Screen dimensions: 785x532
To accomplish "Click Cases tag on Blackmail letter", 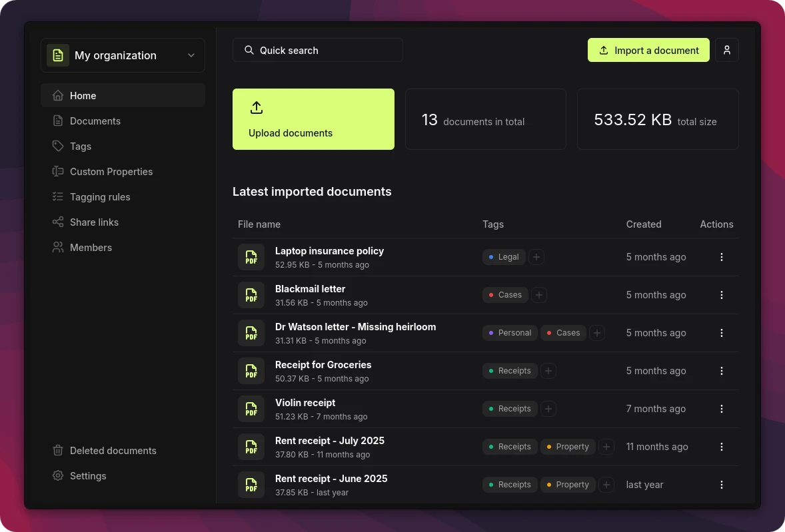I will coord(505,295).
